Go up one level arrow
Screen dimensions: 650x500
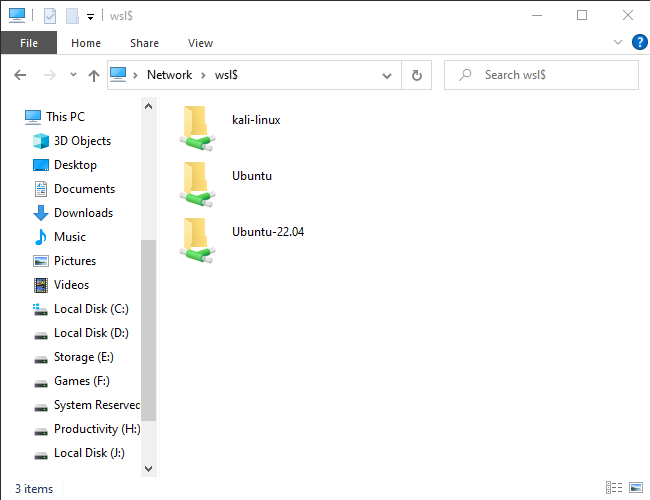click(x=94, y=75)
